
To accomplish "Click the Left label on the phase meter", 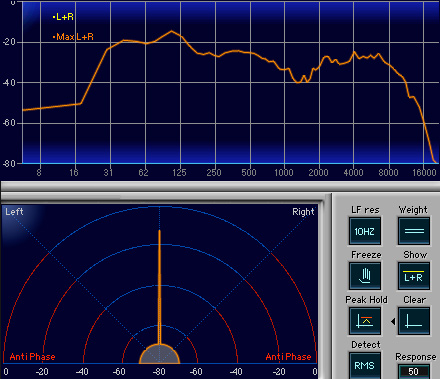I will tap(14, 212).
